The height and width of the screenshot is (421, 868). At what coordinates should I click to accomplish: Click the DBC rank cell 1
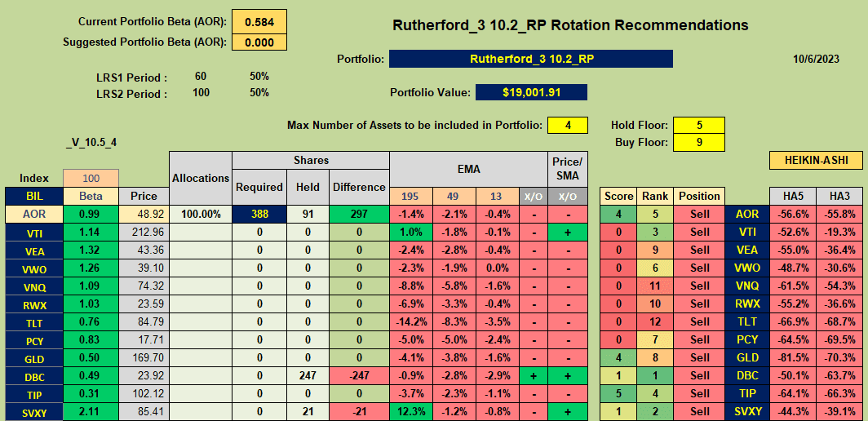[x=655, y=375]
